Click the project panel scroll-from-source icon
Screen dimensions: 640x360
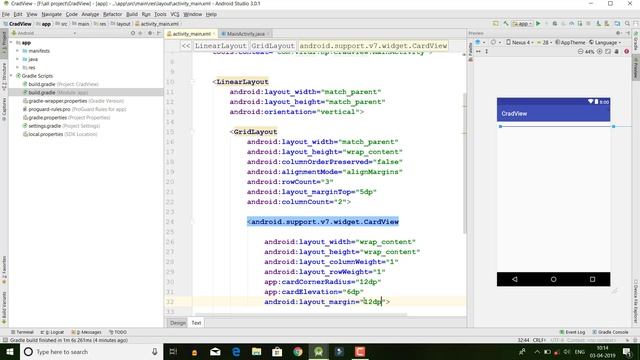click(133, 33)
